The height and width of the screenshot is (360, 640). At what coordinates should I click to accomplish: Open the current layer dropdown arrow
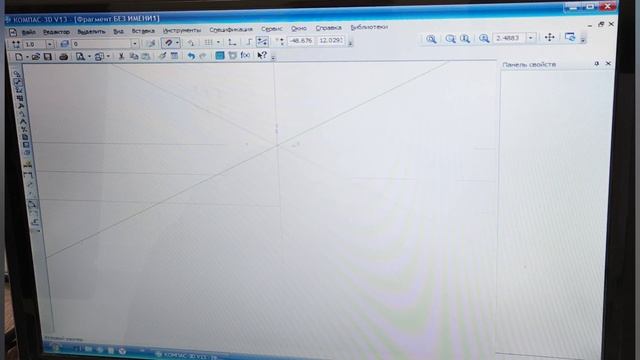[x=135, y=43]
